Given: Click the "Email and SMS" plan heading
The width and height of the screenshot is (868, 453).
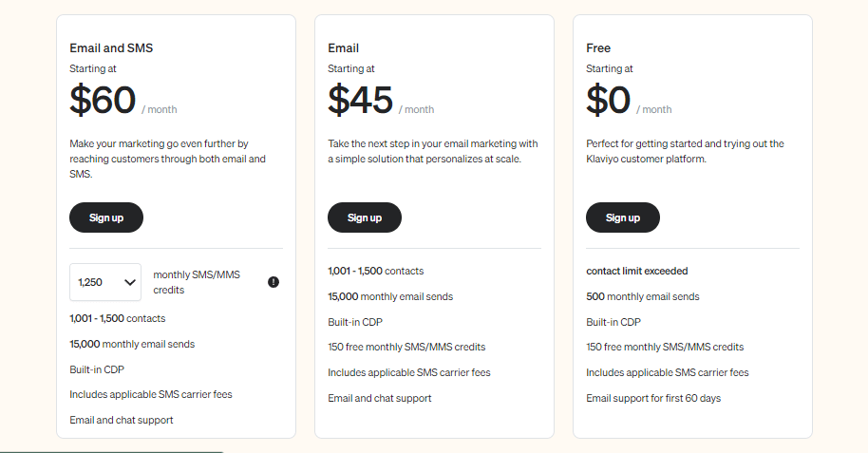Looking at the screenshot, I should pyautogui.click(x=111, y=47).
